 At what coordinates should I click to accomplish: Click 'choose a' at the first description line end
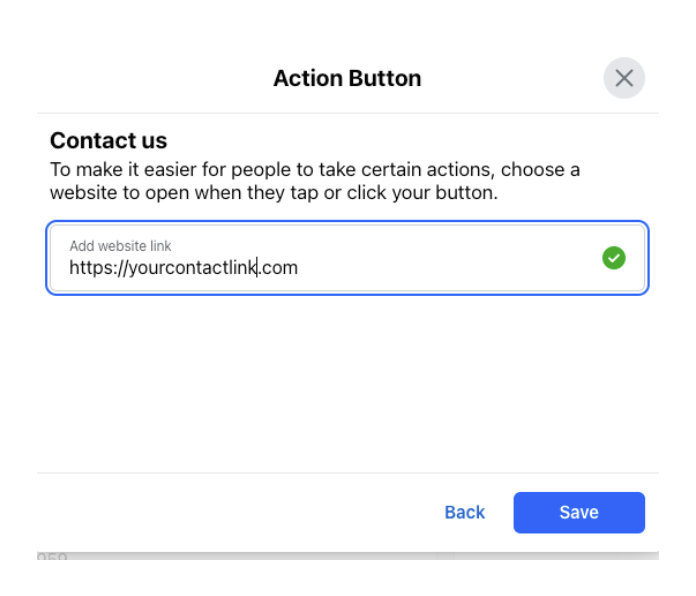point(540,170)
